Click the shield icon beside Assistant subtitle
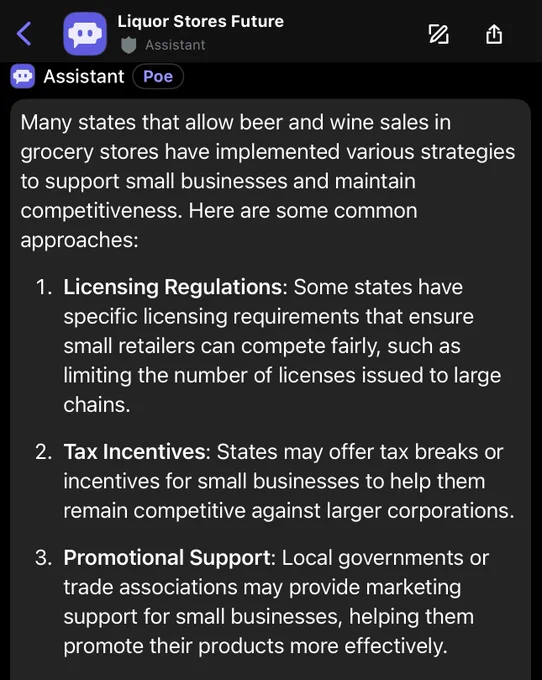The width and height of the screenshot is (542, 680). 128,45
